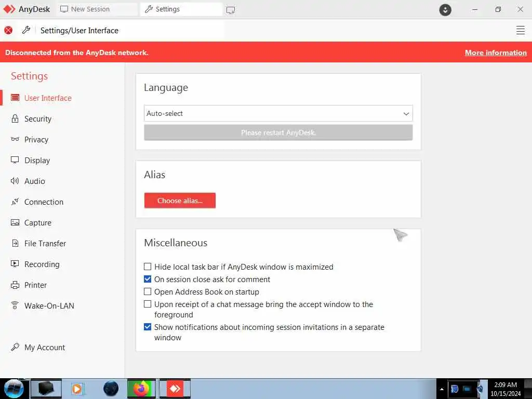Click the Connection plug icon
The image size is (532, 399).
tap(15, 202)
